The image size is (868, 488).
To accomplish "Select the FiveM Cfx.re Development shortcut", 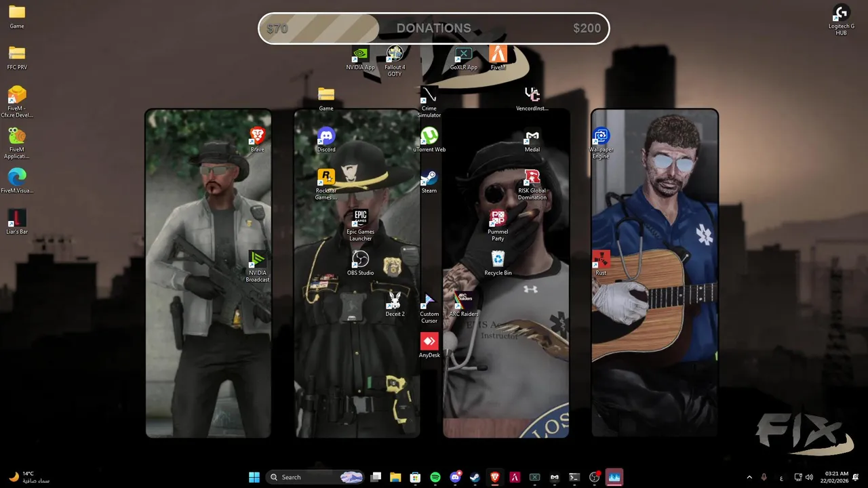I will 17,102.
